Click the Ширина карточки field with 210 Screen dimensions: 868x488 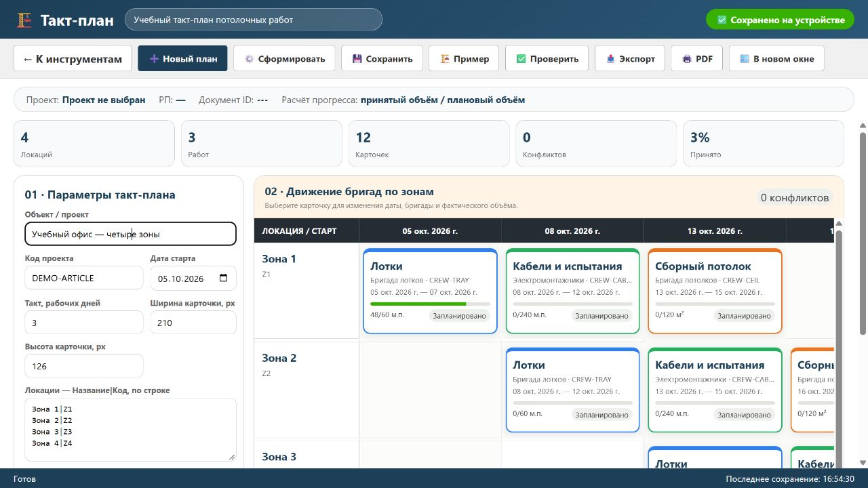coord(193,323)
